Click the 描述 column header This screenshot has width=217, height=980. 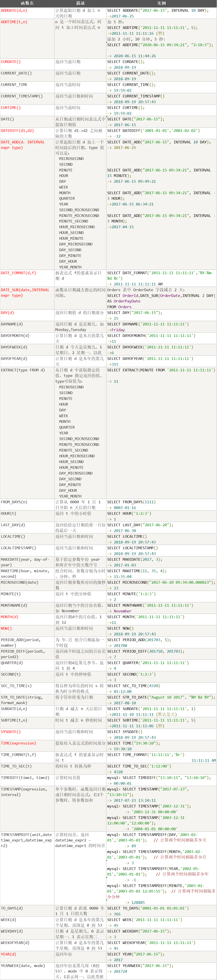point(80,3)
